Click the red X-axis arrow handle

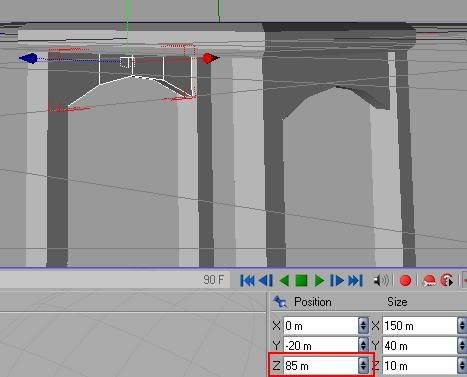[210, 58]
